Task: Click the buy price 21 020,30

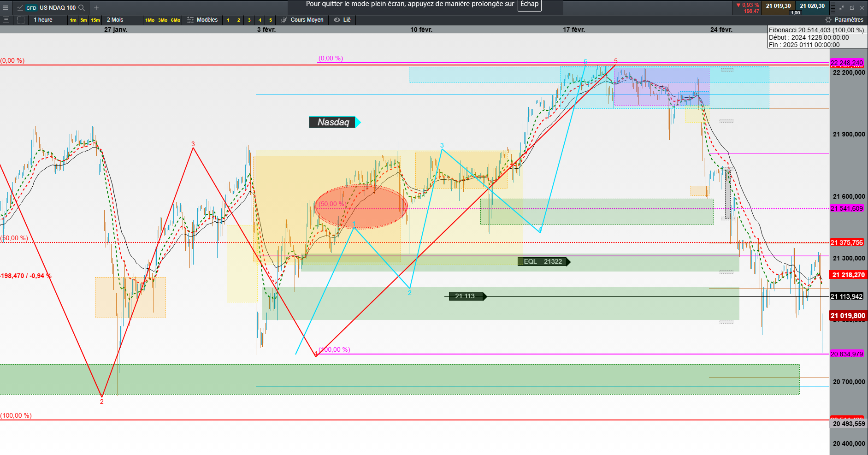Action: [x=812, y=6]
